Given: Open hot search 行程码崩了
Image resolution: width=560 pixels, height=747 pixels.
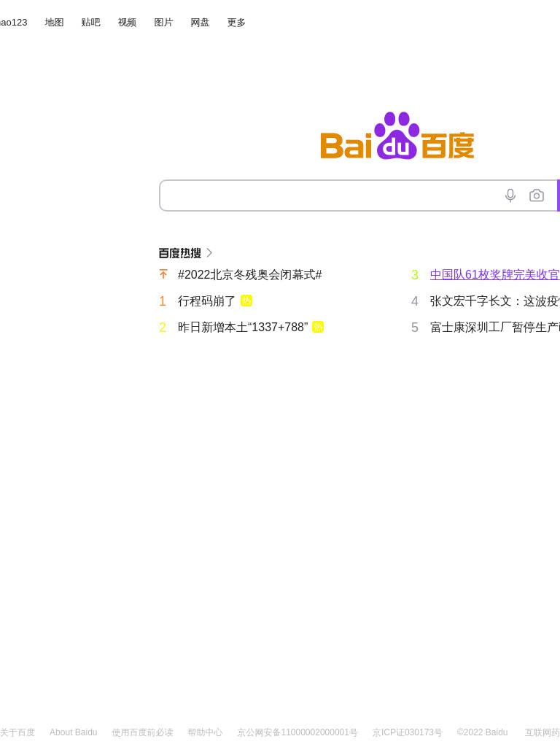Looking at the screenshot, I should pyautogui.click(x=206, y=301).
